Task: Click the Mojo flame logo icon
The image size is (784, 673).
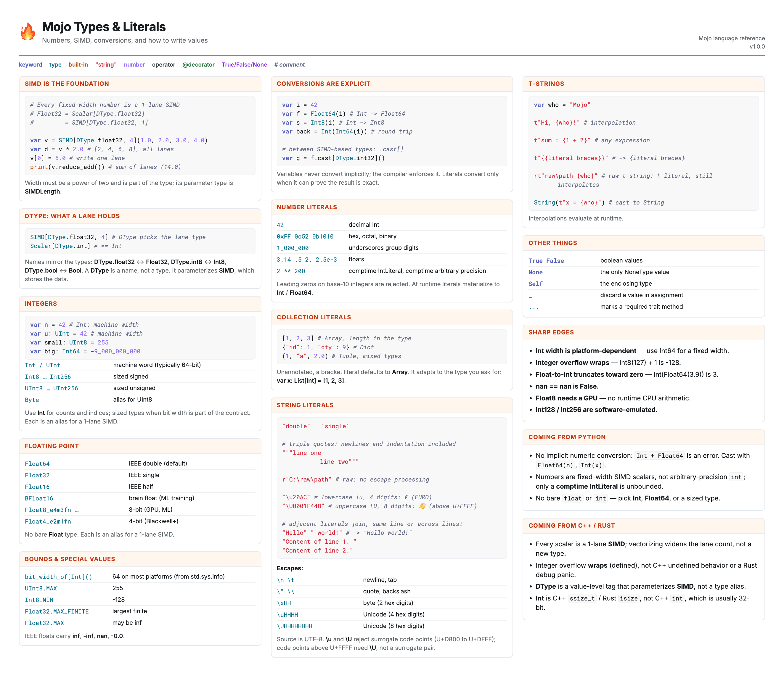Action: click(28, 31)
